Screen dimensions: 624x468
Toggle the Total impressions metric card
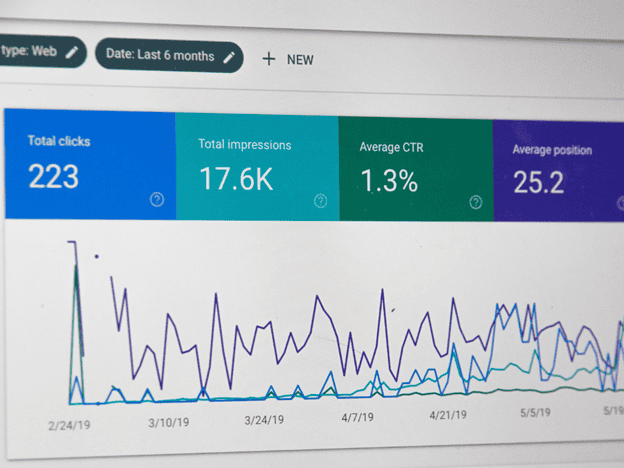pos(257,167)
